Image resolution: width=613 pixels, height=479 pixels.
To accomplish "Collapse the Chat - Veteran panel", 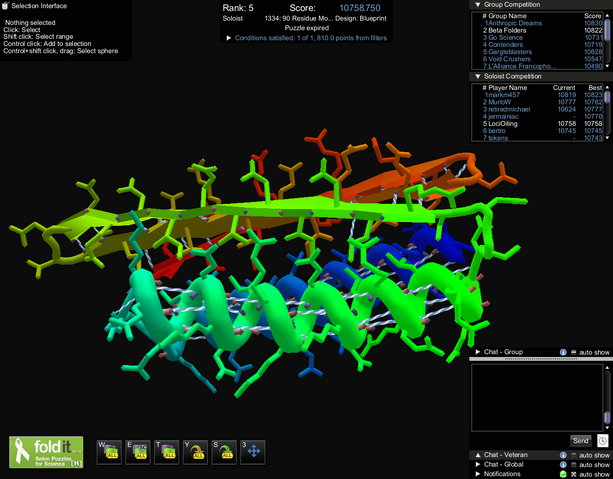I will click(x=477, y=455).
